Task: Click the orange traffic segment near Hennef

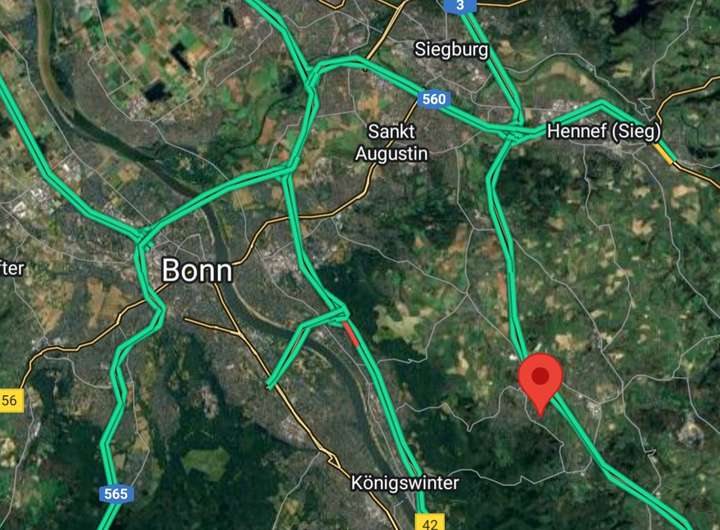Action: pyautogui.click(x=664, y=153)
